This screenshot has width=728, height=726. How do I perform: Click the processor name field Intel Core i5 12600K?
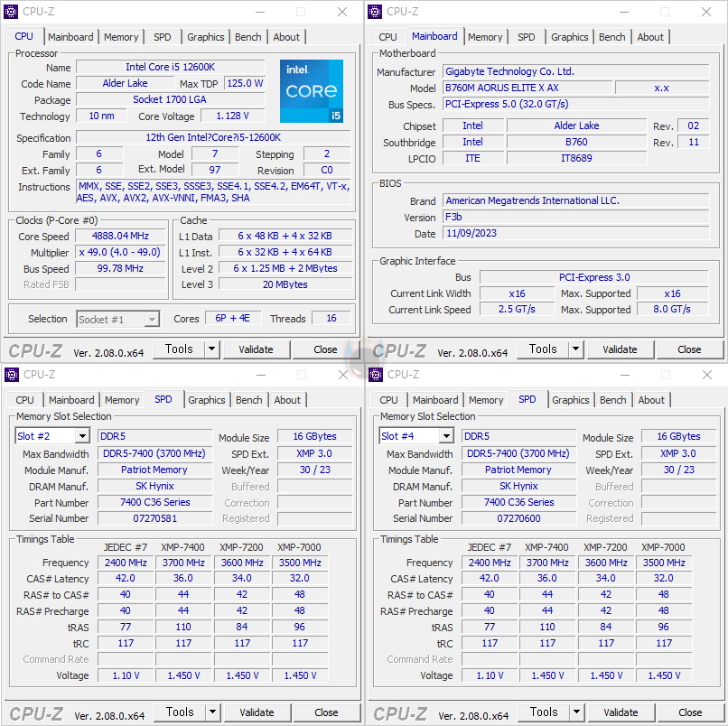coord(171,67)
